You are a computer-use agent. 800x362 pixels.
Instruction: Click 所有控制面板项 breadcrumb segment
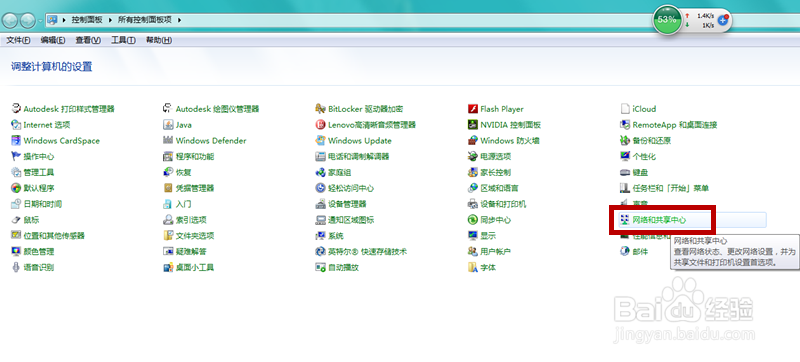tap(145, 20)
